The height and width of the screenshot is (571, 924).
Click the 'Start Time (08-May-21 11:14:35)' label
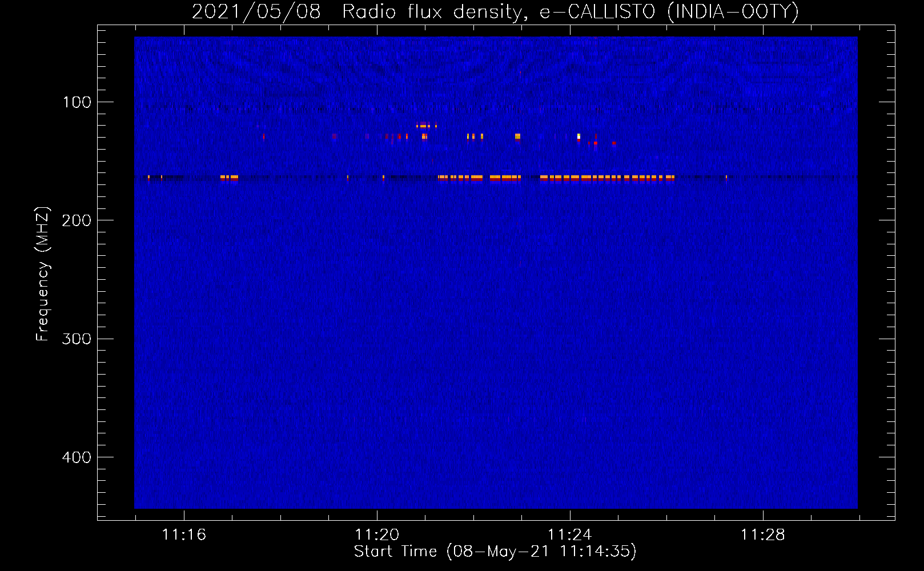coord(495,552)
